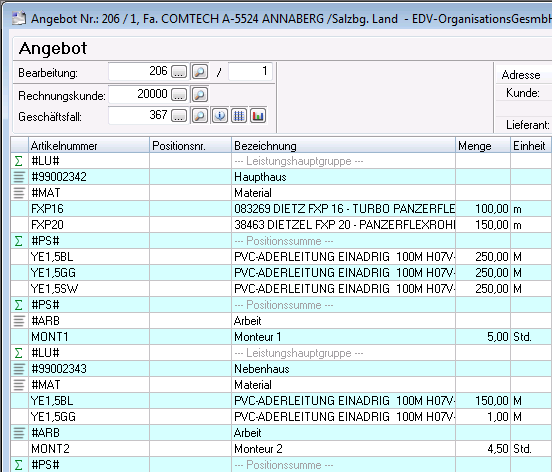The width and height of the screenshot is (552, 472).
Task: Click the Bearbeitung sub-number field showing 1
Action: [250, 71]
